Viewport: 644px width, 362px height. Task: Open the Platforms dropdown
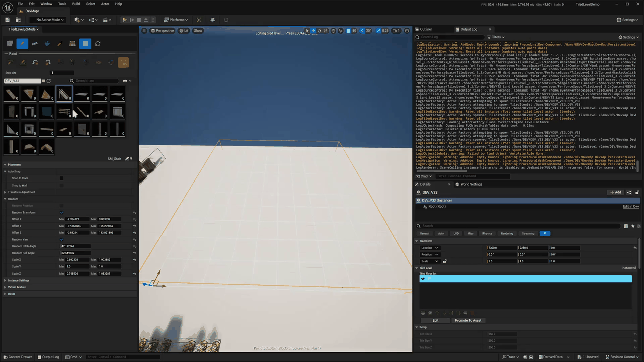176,20
